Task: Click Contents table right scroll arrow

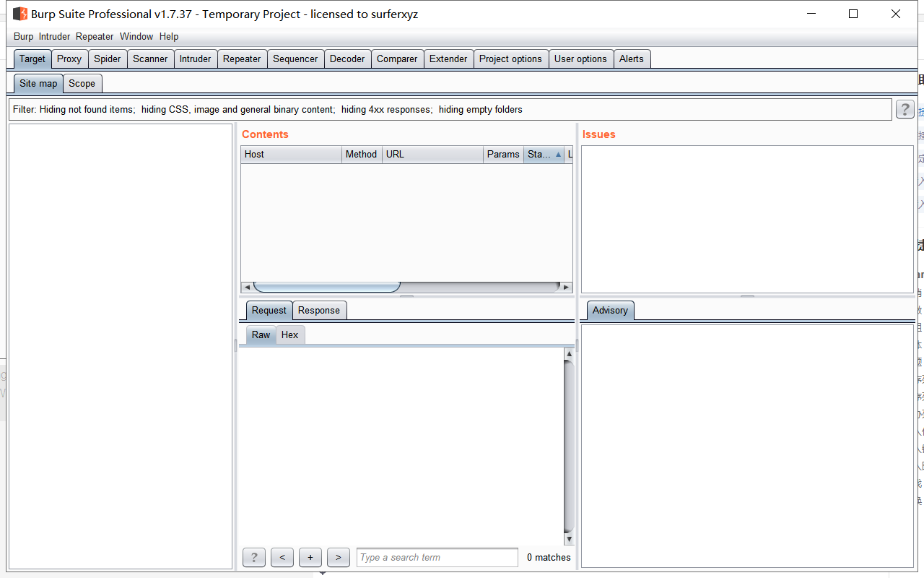Action: click(x=567, y=287)
